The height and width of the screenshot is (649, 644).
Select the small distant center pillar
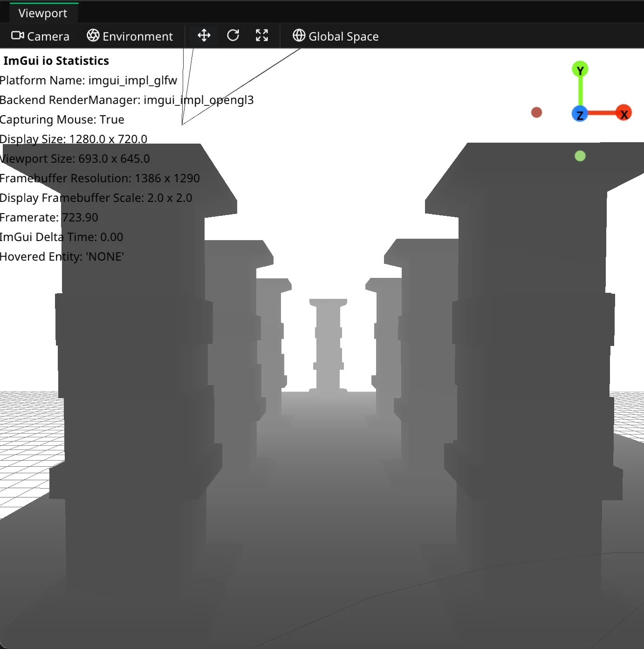click(328, 345)
